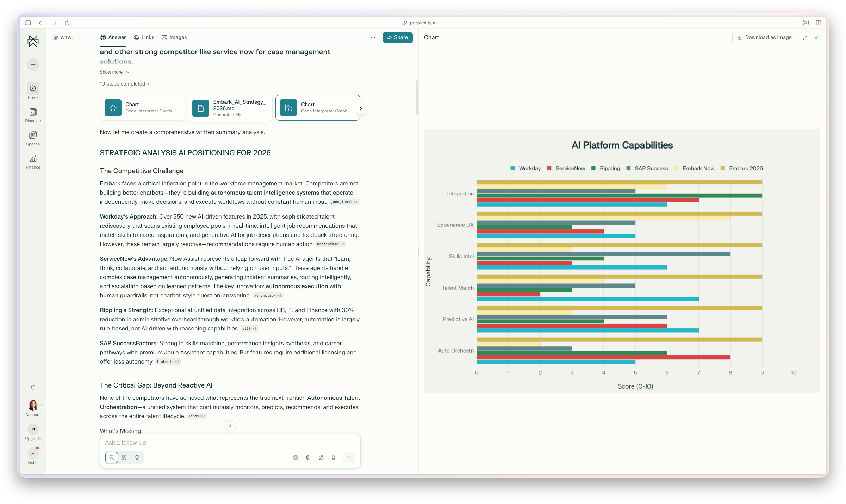The image size is (846, 504).
Task: Switch to Labs lightbulb mode toggle
Action: click(x=137, y=458)
